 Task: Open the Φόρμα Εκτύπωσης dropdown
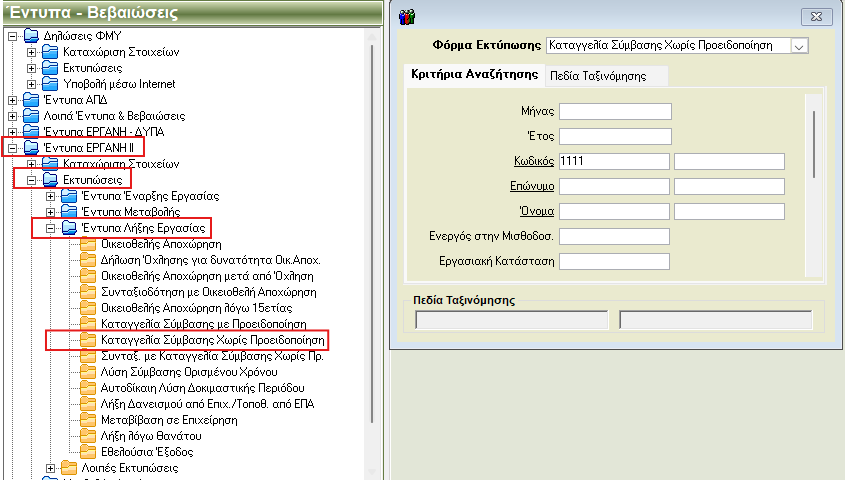click(798, 45)
